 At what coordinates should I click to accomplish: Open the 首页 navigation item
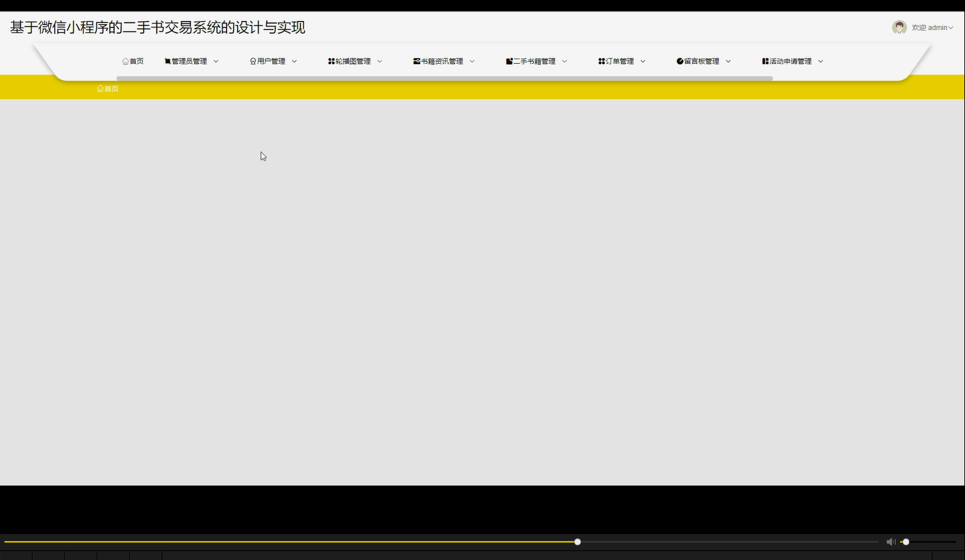[133, 62]
